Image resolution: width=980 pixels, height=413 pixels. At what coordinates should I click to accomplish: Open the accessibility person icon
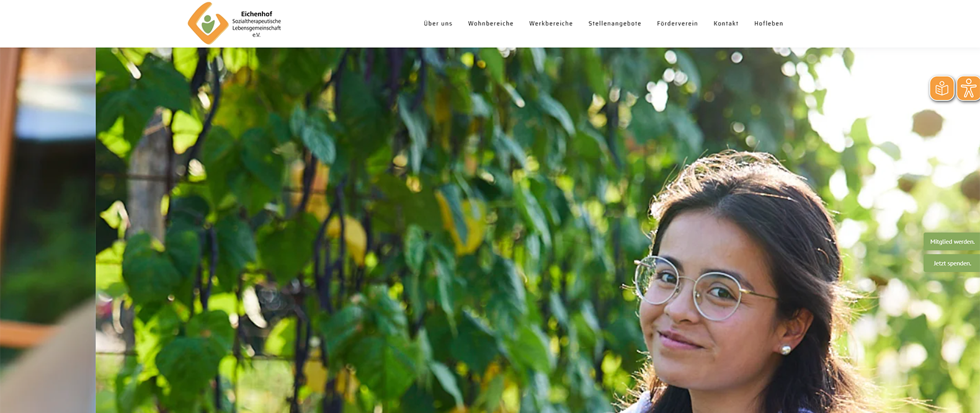(x=968, y=89)
